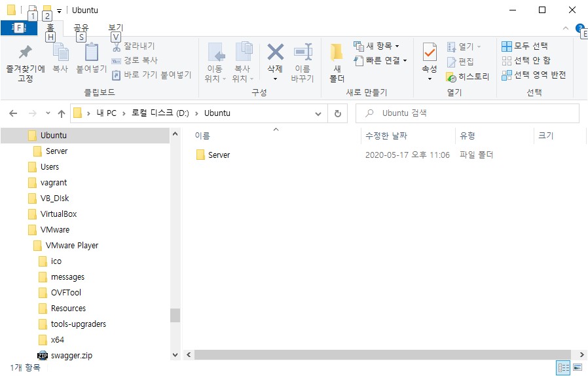This screenshot has width=588, height=376.
Task: Select VMware Player folder in tree
Action: click(66, 246)
